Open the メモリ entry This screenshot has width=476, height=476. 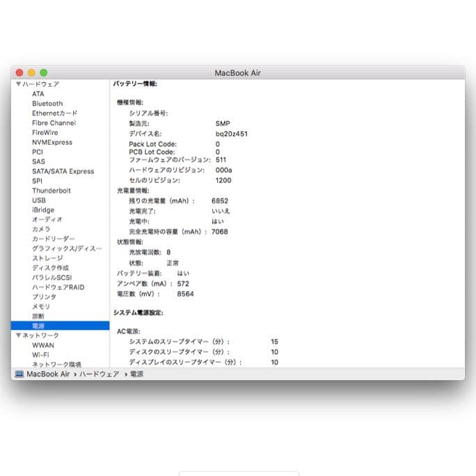[x=41, y=307]
